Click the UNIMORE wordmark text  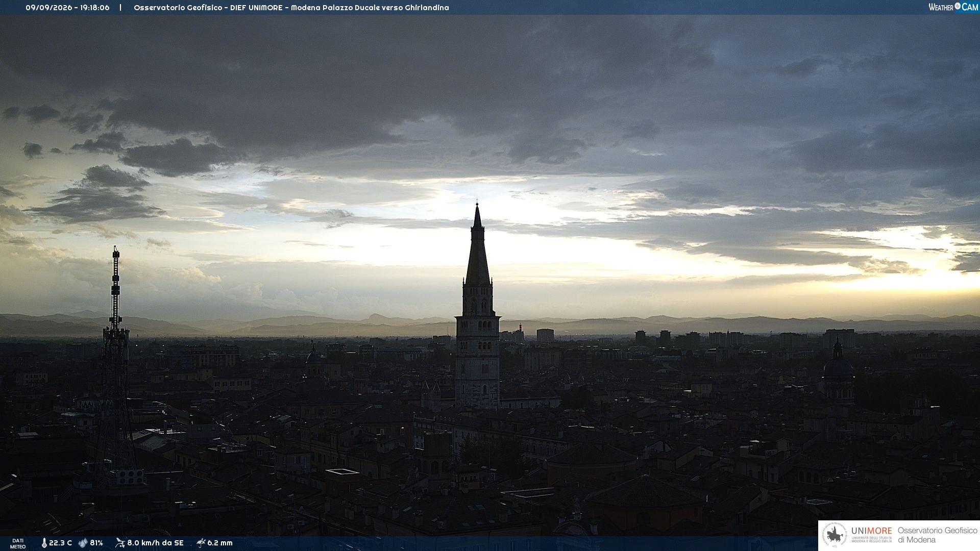(x=871, y=531)
